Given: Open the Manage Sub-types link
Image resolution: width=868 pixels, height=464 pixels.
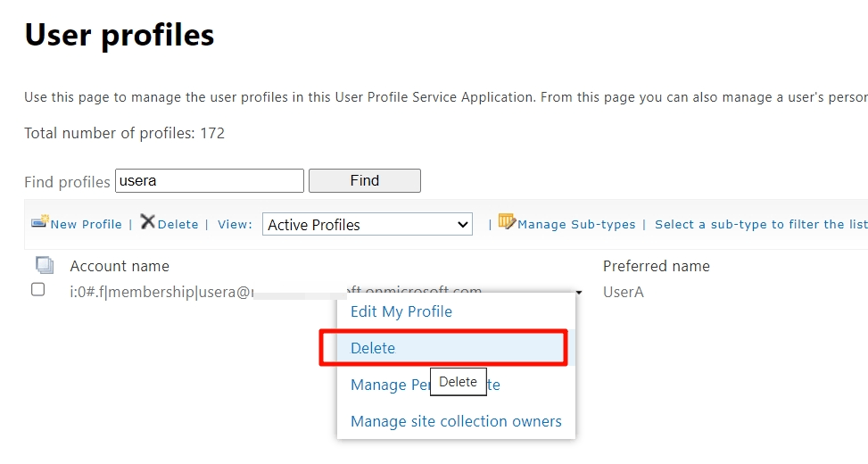Looking at the screenshot, I should coord(576,225).
